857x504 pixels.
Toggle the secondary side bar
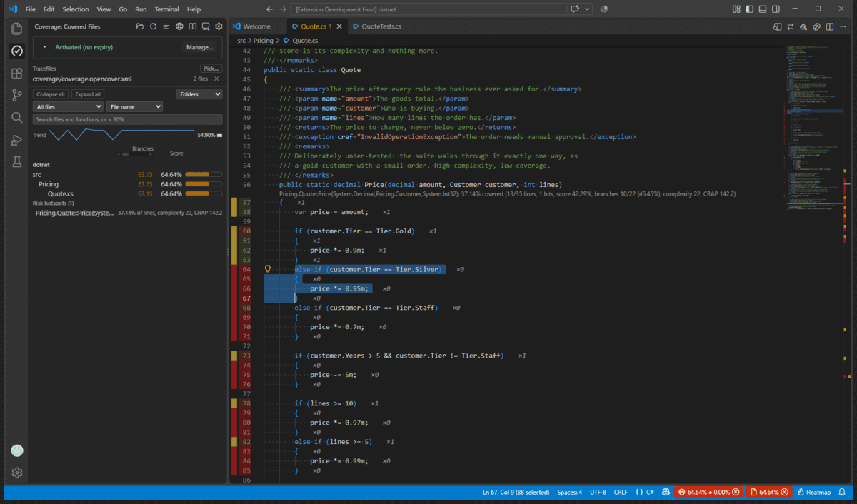point(776,9)
